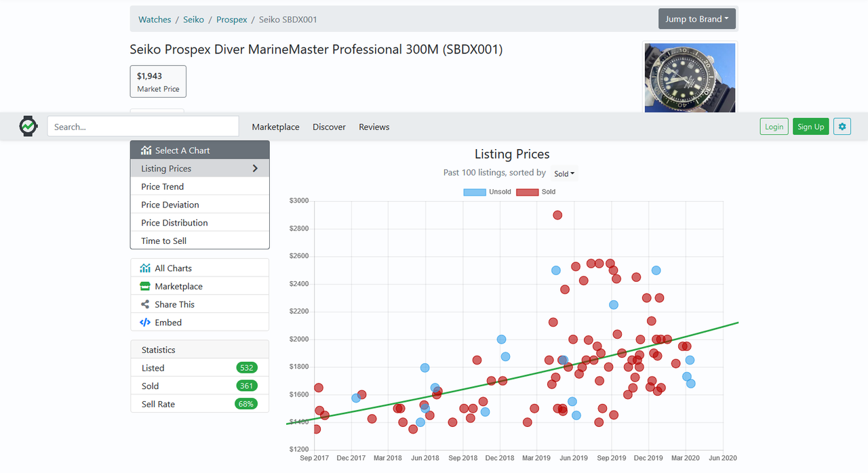The height and width of the screenshot is (473, 868).
Task: Select Time to Sell chart
Action: pyautogui.click(x=199, y=241)
